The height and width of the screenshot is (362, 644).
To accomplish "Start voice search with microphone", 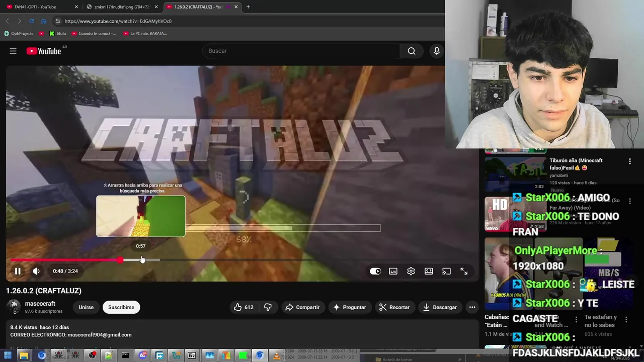I will (x=436, y=51).
